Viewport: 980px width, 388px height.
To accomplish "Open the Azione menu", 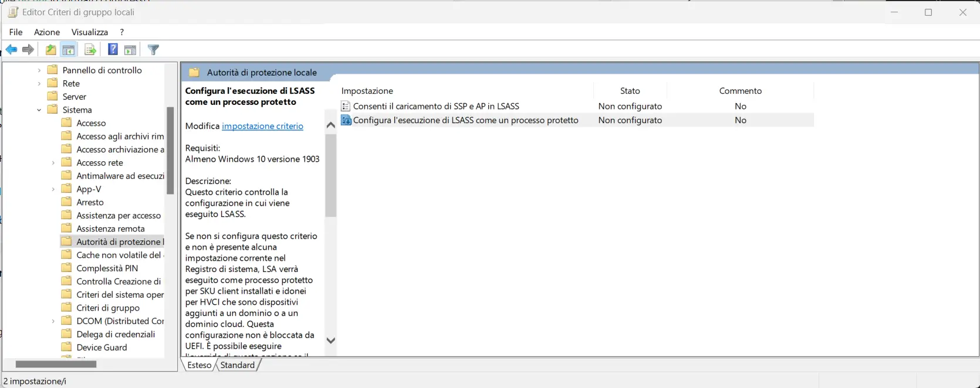I will (x=47, y=32).
